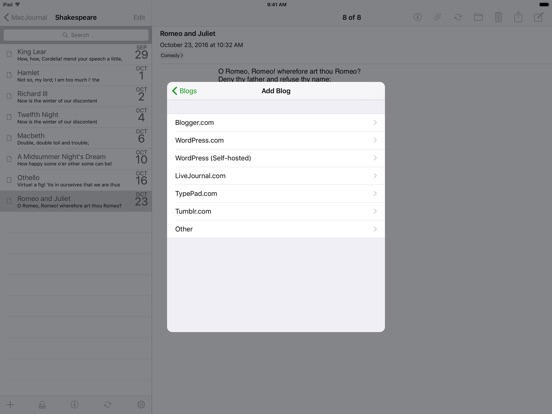552x414 pixels.
Task: Tap the Romeo and Juliet title in editor
Action: pyautogui.click(x=188, y=33)
